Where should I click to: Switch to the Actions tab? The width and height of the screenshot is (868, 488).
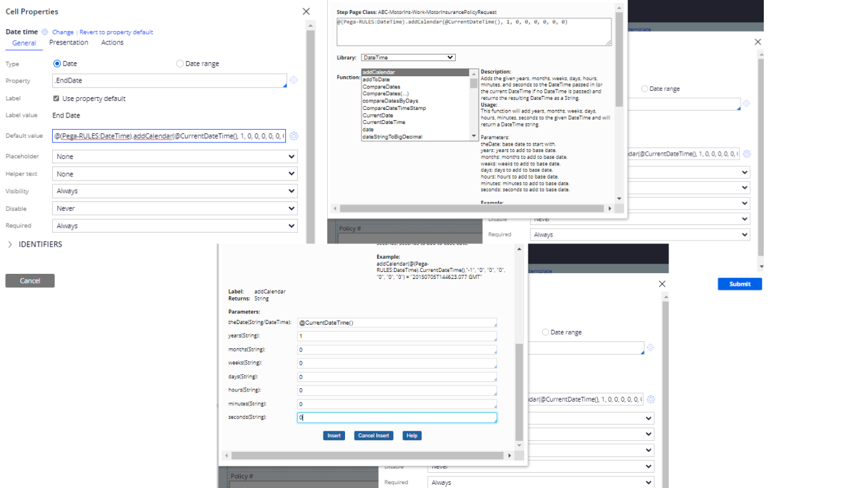click(112, 43)
